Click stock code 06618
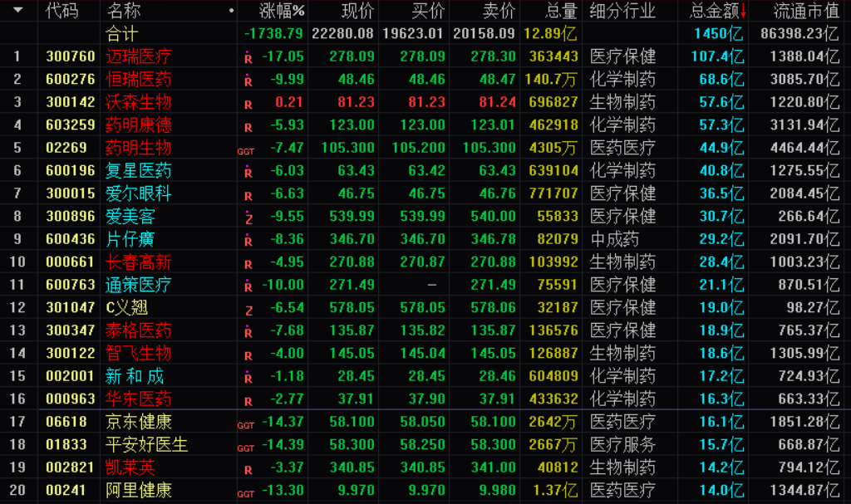Image resolution: width=851 pixels, height=504 pixels. (x=66, y=422)
